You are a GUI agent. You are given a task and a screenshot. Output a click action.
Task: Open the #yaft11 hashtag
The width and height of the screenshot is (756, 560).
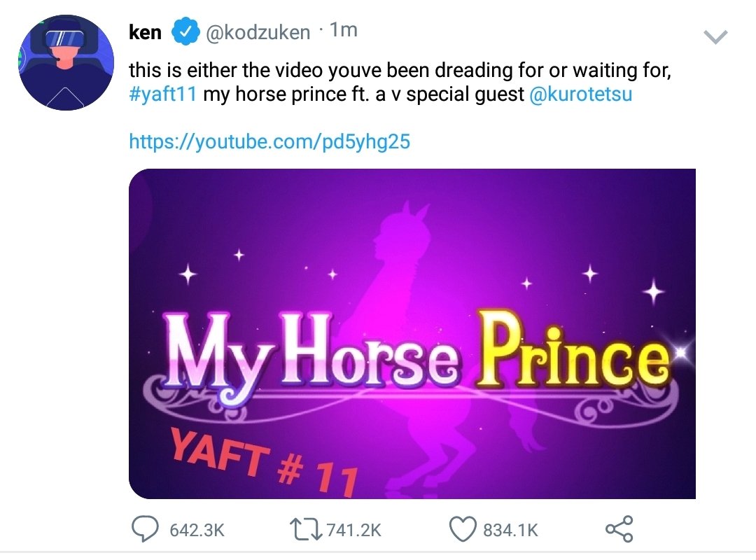click(162, 94)
